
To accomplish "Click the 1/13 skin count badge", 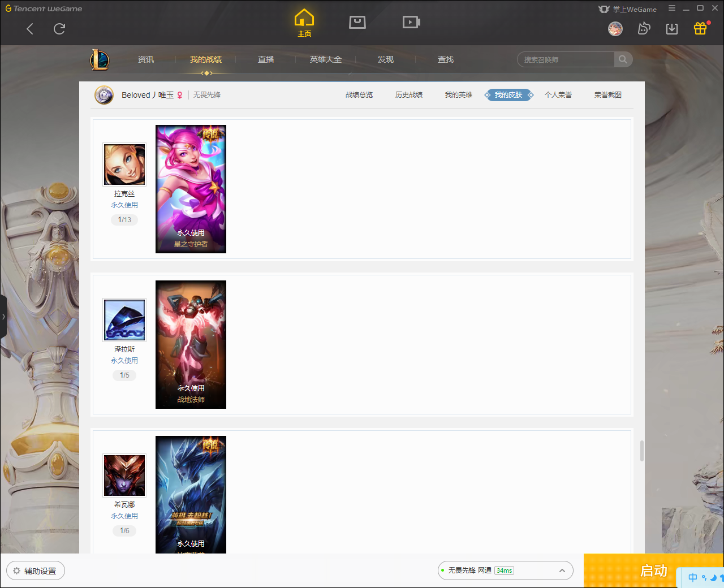I will click(x=124, y=220).
